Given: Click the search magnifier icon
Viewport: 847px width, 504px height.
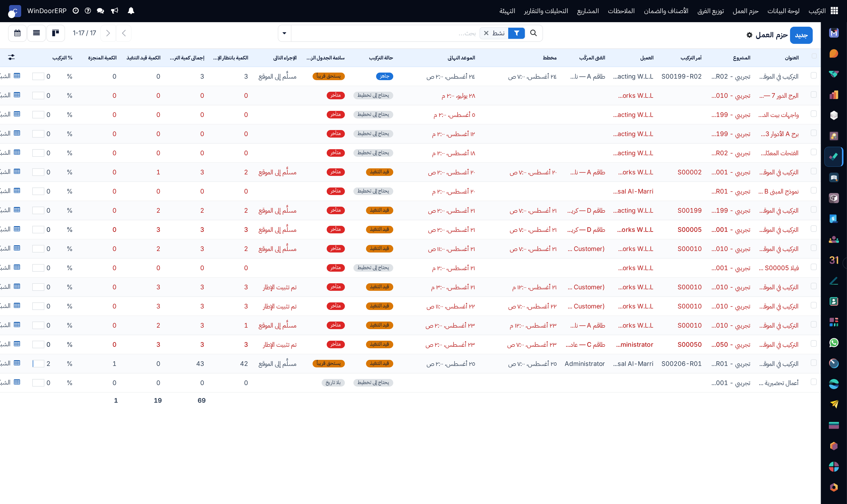Looking at the screenshot, I should [x=533, y=33].
